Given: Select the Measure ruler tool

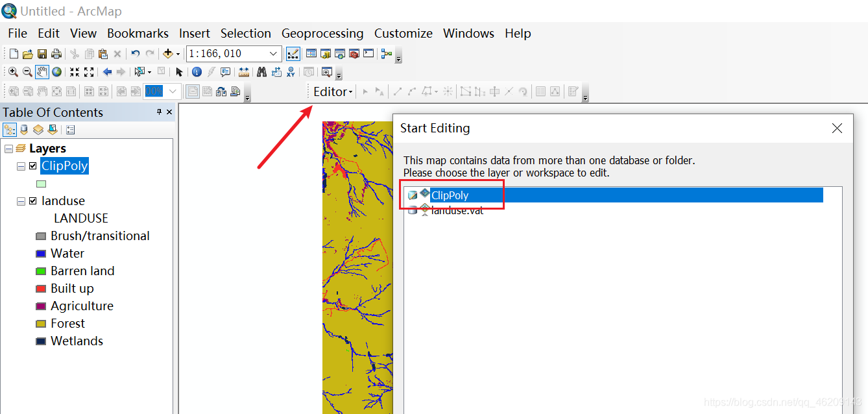Looking at the screenshot, I should [x=244, y=72].
